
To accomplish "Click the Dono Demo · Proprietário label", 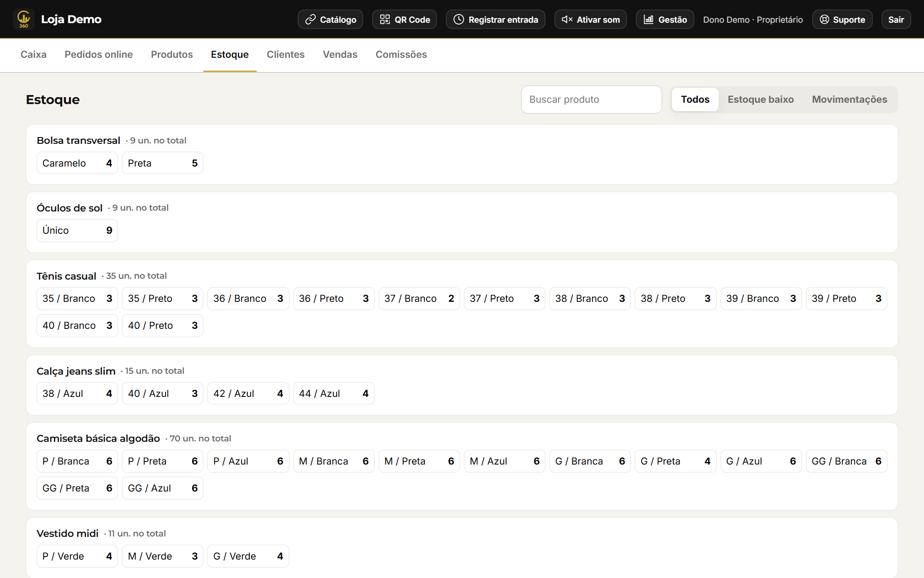I will pos(753,20).
